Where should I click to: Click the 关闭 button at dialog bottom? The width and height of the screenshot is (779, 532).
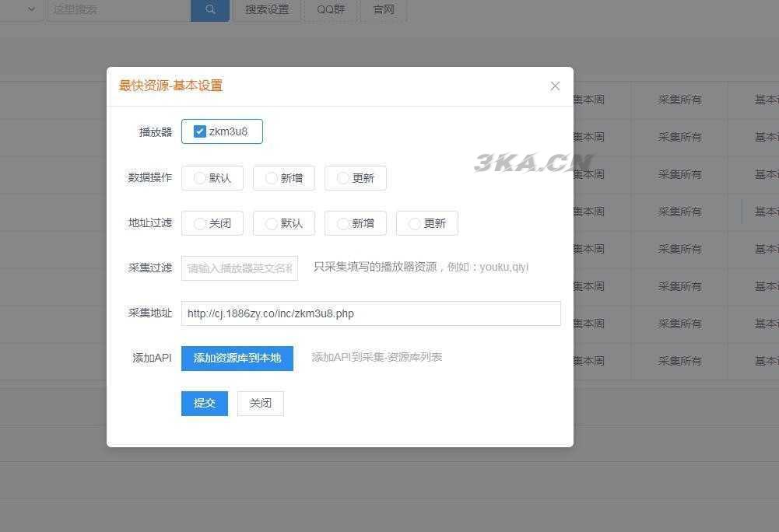(261, 404)
